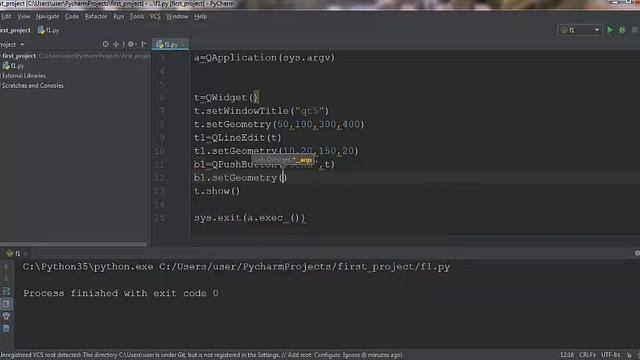Change CRLF line separator in status bar
Screen dimensions: 640x360
click(587, 355)
